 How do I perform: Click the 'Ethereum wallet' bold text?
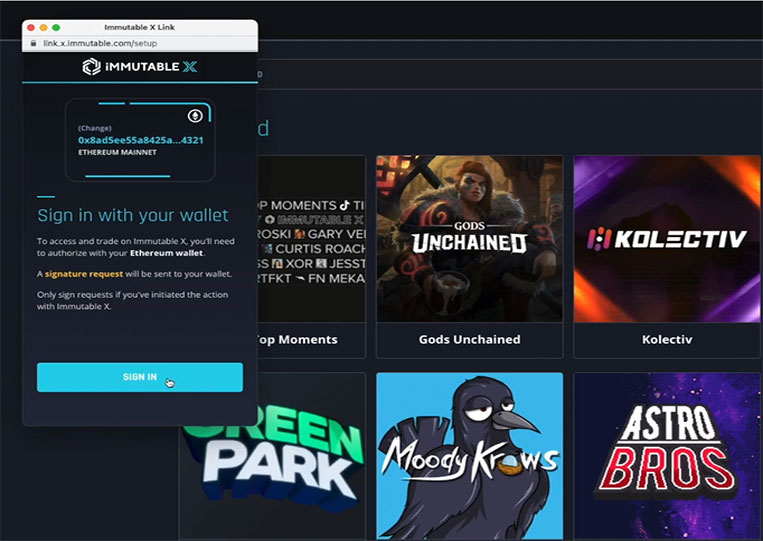(166, 253)
